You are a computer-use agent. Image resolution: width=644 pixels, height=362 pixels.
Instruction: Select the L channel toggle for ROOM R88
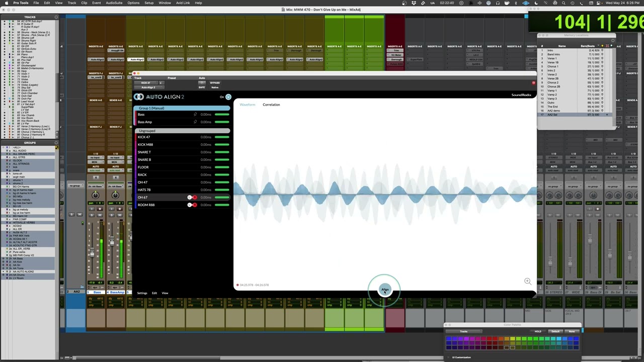point(190,205)
